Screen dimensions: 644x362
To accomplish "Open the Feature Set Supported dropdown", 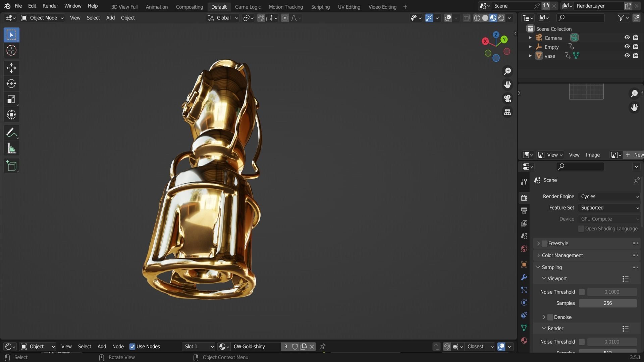I will point(609,208).
